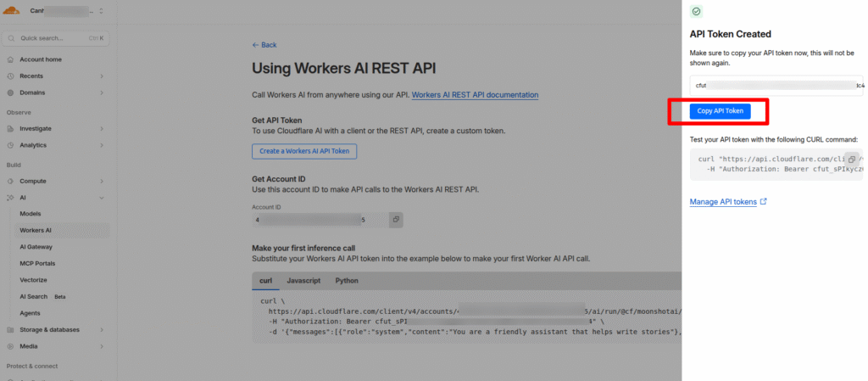Expand the Domains chevron
The image size is (868, 381).
tap(102, 92)
